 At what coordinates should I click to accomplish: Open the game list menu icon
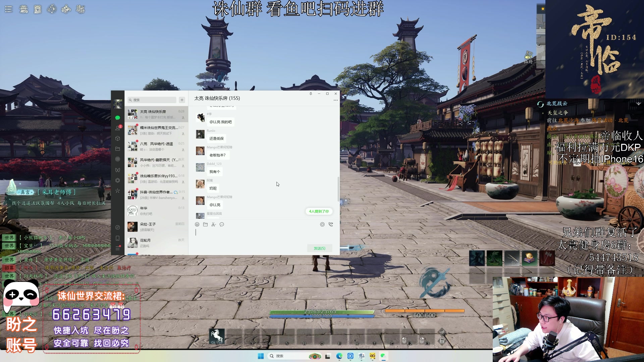pyautogui.click(x=9, y=9)
